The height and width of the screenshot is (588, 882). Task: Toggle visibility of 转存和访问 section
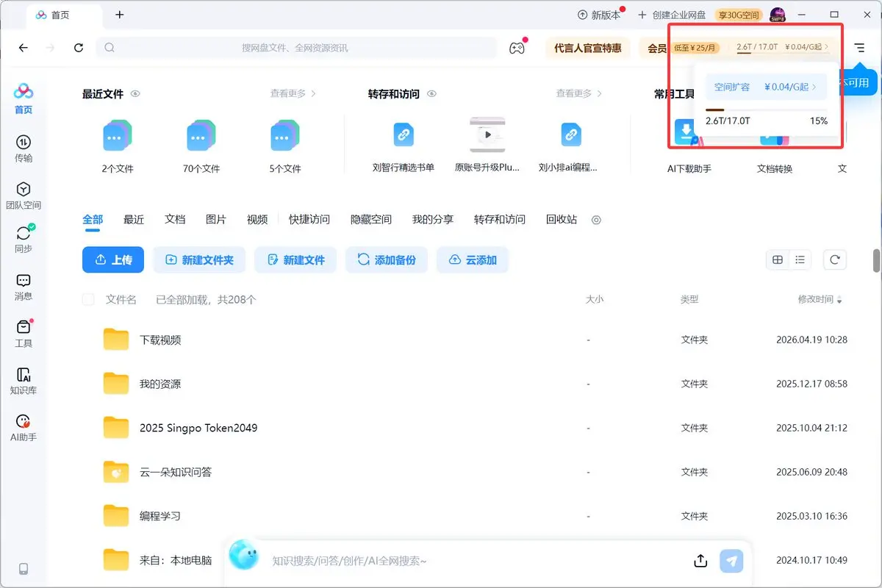click(432, 94)
